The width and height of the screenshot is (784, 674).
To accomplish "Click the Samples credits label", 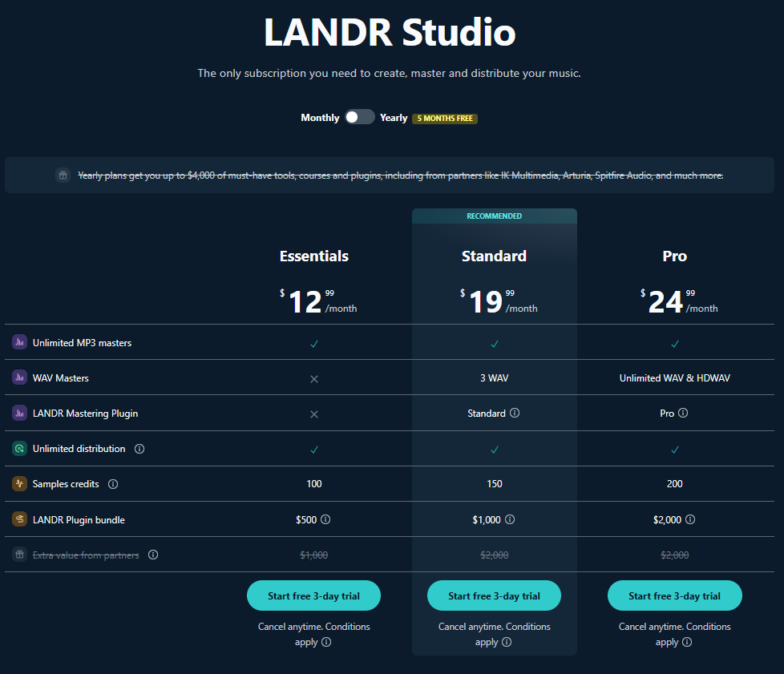I will (66, 484).
